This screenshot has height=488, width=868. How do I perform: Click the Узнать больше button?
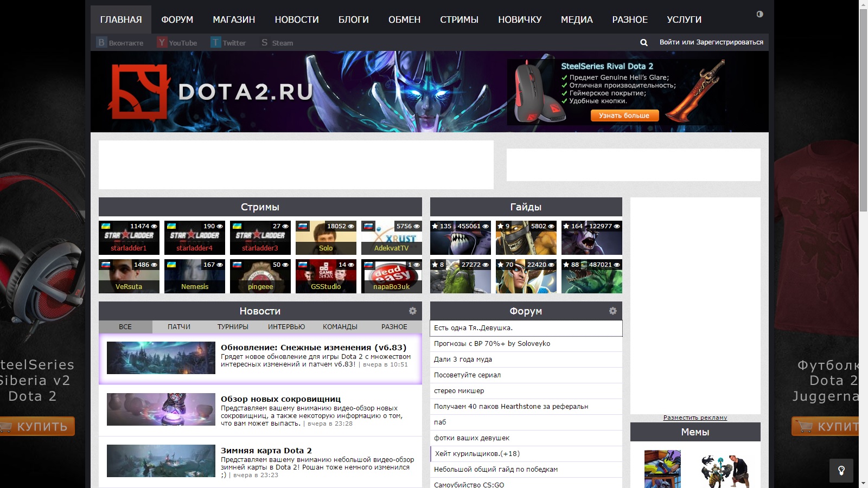click(624, 115)
